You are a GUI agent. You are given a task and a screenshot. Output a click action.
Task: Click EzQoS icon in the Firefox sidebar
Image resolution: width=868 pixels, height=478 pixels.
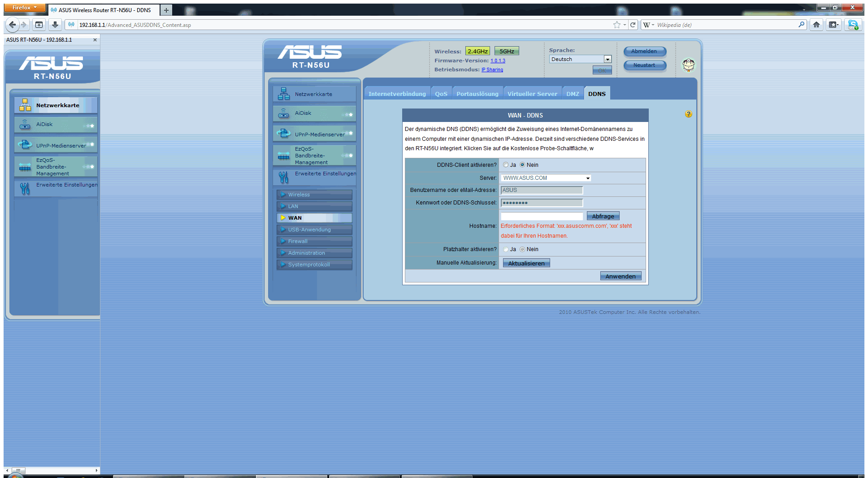pyautogui.click(x=25, y=167)
